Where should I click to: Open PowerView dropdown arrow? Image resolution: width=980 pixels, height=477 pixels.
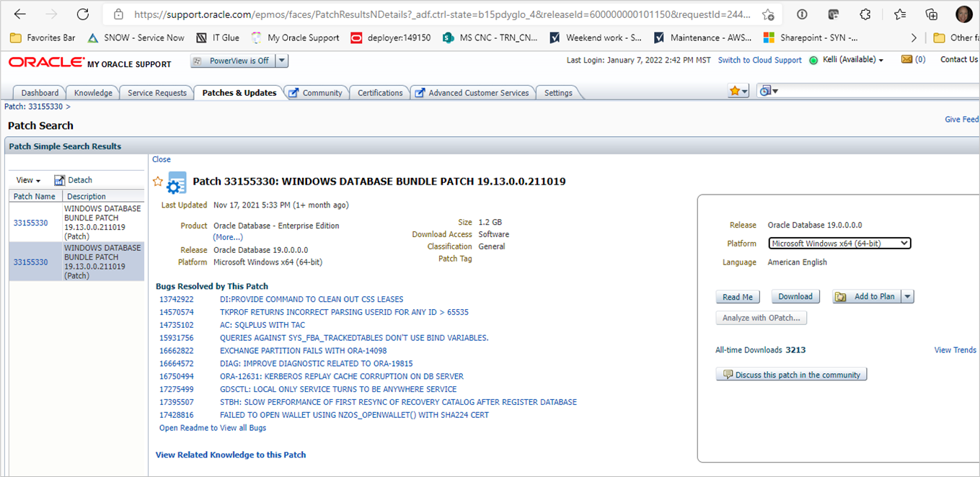pos(282,61)
